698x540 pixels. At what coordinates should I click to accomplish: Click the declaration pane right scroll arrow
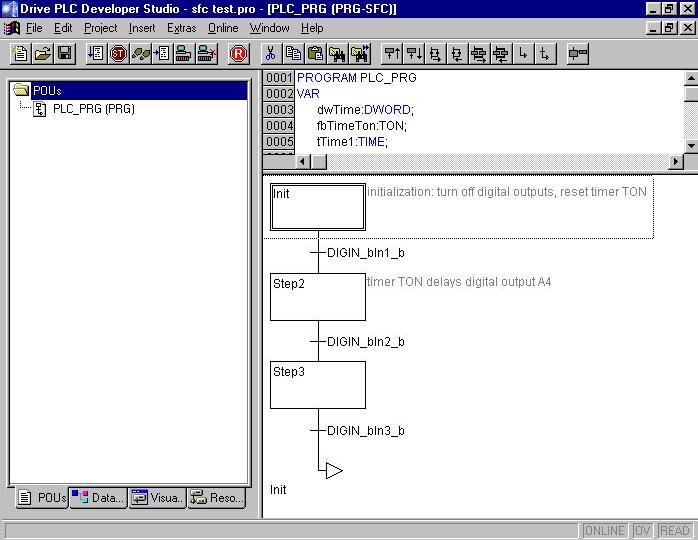click(x=676, y=162)
